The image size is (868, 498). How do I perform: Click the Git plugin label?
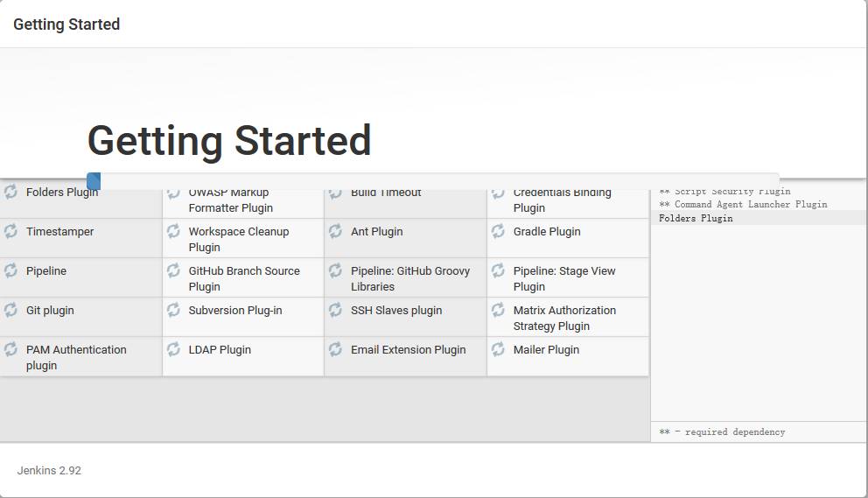[50, 310]
